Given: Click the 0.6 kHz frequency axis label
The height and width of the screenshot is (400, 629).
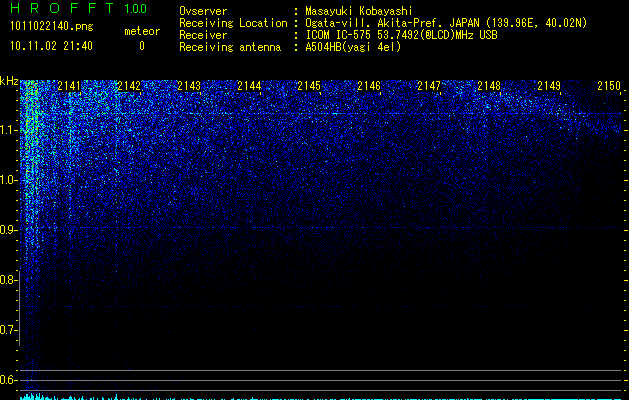Looking at the screenshot, I should (x=8, y=380).
